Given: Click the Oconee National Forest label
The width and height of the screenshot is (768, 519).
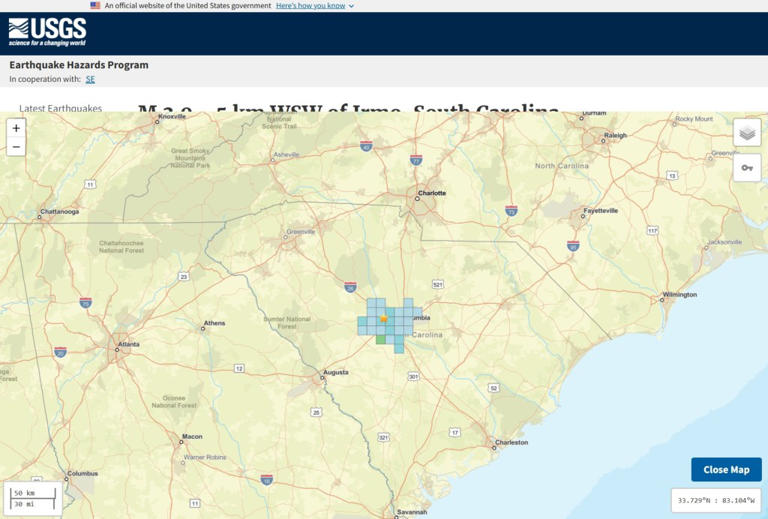Looking at the screenshot, I should click(x=174, y=401).
